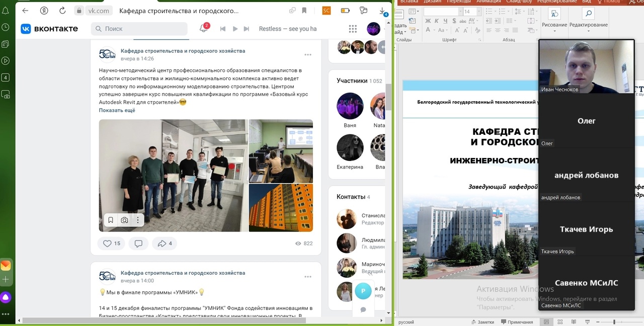Image resolution: width=644 pixels, height=326 pixels.
Task: Bookmark the current page
Action: click(304, 11)
